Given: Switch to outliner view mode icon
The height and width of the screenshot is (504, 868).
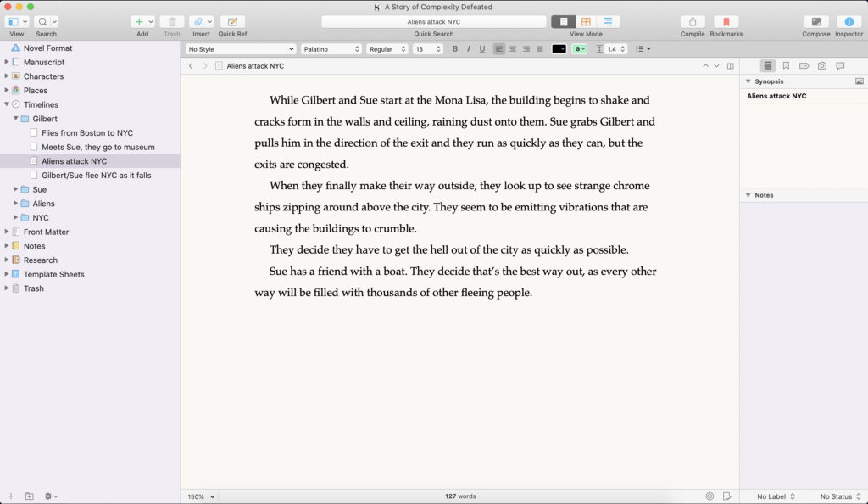Looking at the screenshot, I should tap(608, 21).
